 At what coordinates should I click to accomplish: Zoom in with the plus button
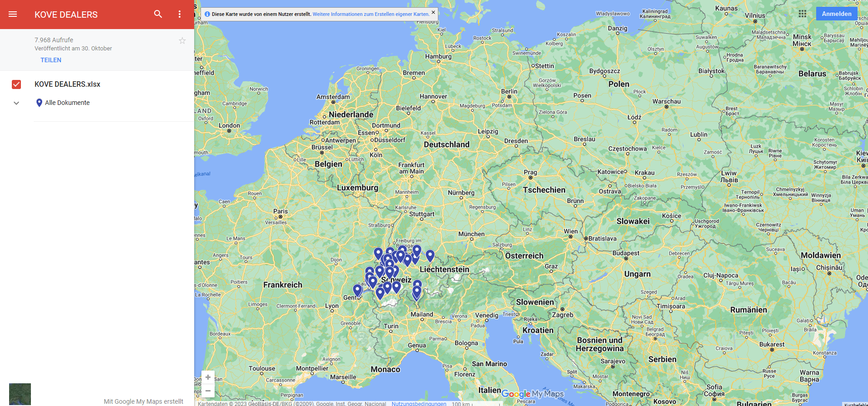point(208,377)
